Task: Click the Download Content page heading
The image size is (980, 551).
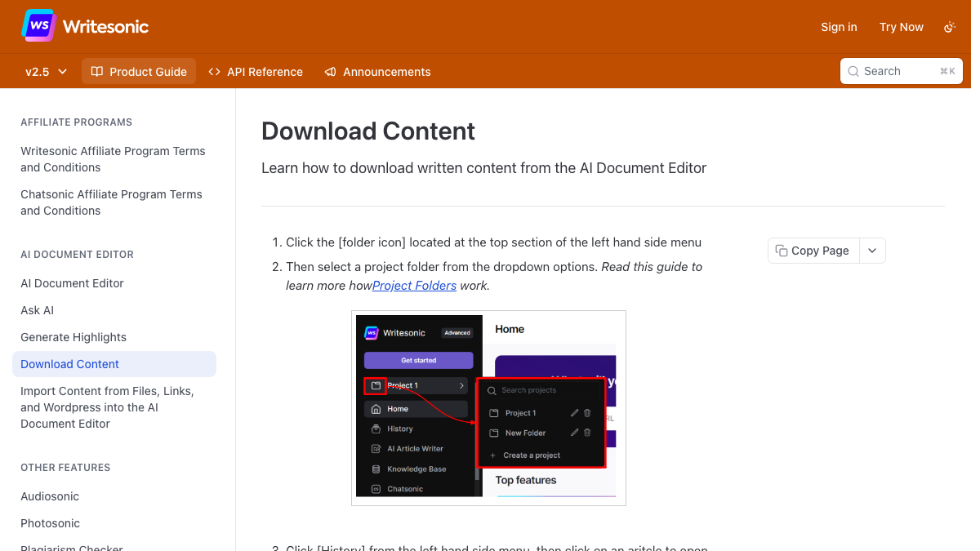Action: [x=368, y=131]
